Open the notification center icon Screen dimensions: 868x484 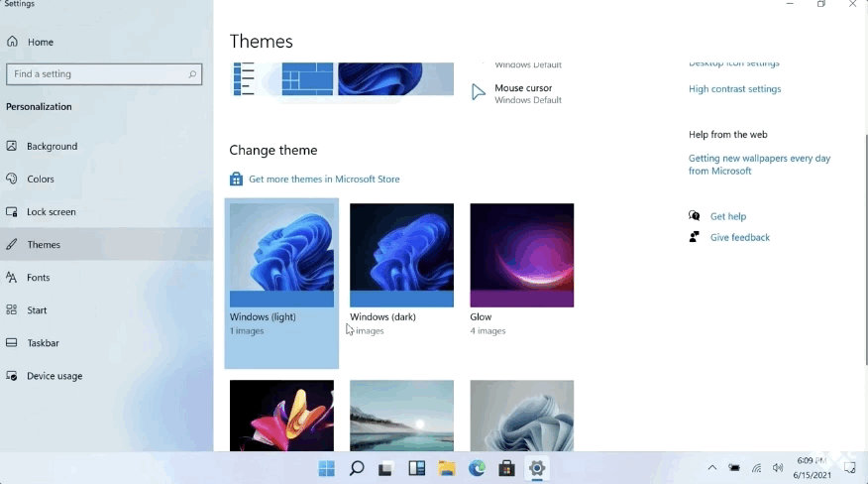point(850,468)
